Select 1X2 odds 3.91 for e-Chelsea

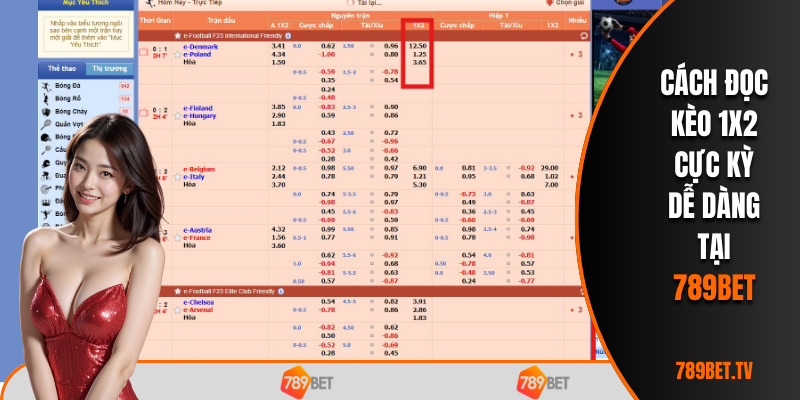419,302
